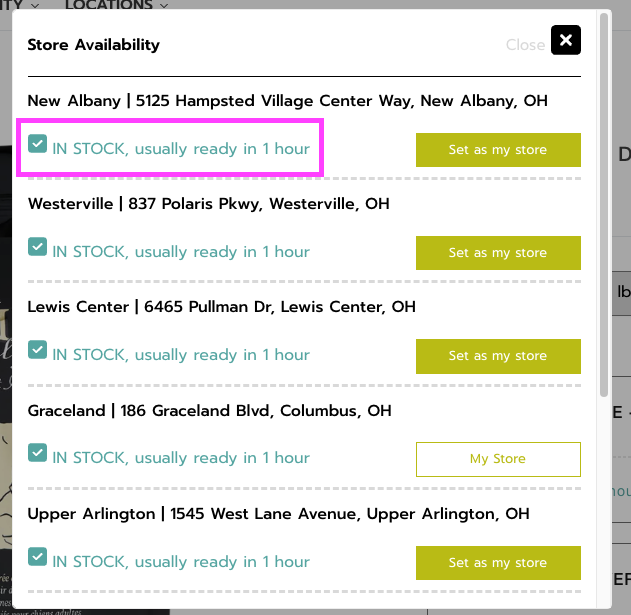Toggle New Albany in-stock checkmark icon

(37, 146)
